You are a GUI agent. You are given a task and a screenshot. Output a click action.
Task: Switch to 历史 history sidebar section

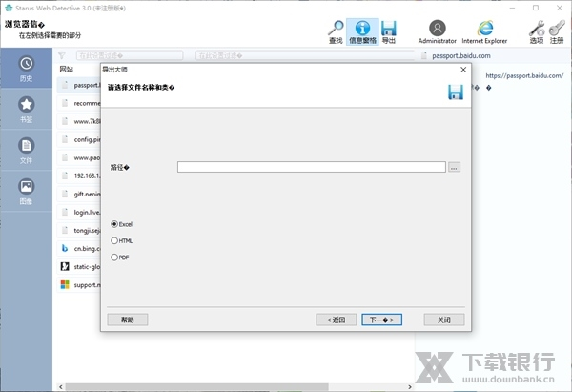tap(27, 69)
